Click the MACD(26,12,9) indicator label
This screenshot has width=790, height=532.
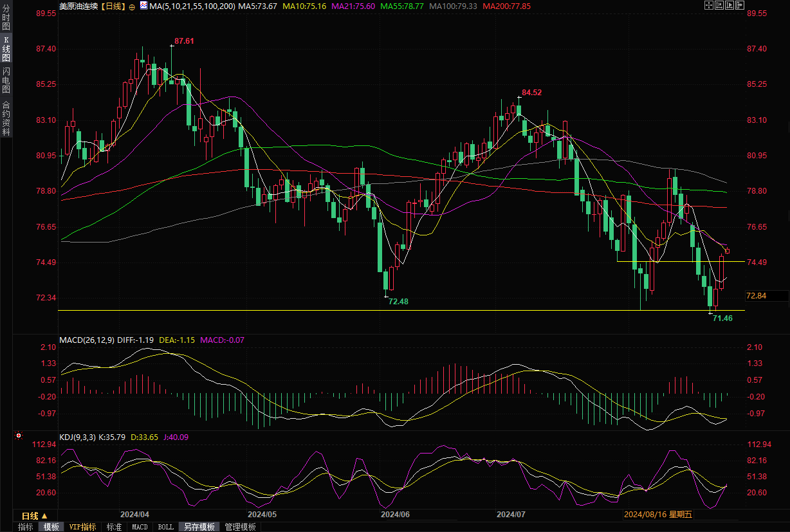pyautogui.click(x=87, y=340)
